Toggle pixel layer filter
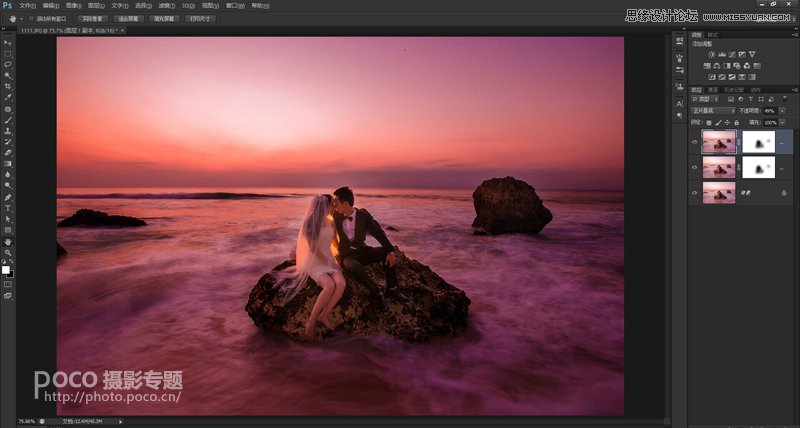 [731, 99]
